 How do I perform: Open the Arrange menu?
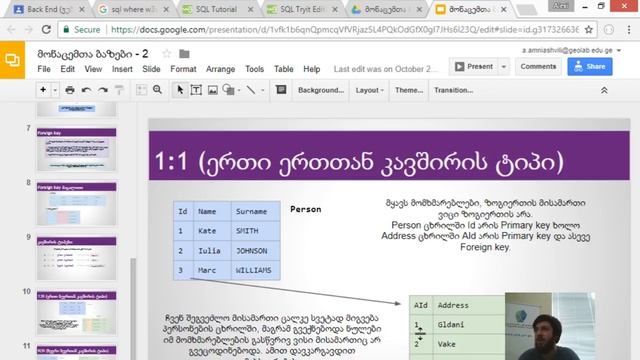[x=220, y=69]
